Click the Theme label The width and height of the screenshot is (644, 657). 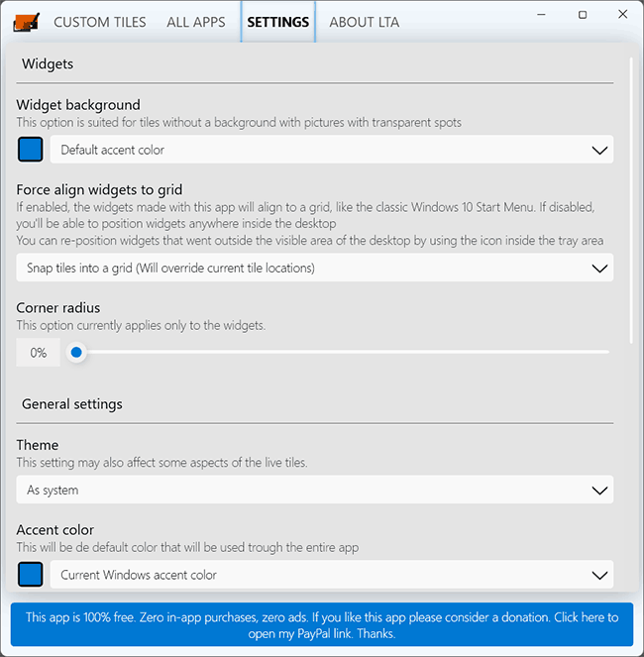coord(38,445)
